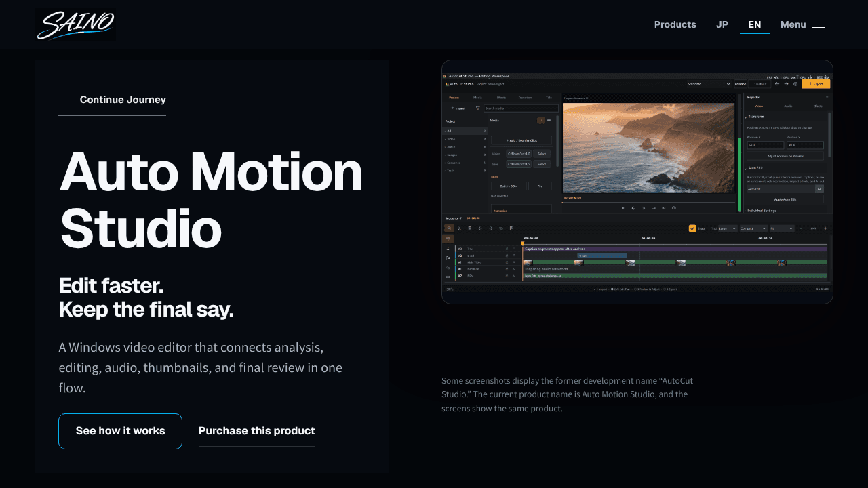Mute the A2 BGM track
868x488 pixels.
(x=514, y=276)
